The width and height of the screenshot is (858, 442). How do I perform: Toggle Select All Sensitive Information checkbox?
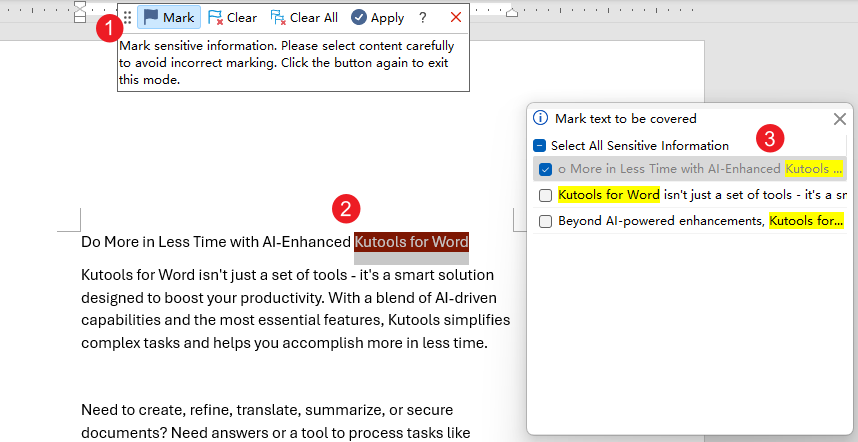[x=540, y=146]
